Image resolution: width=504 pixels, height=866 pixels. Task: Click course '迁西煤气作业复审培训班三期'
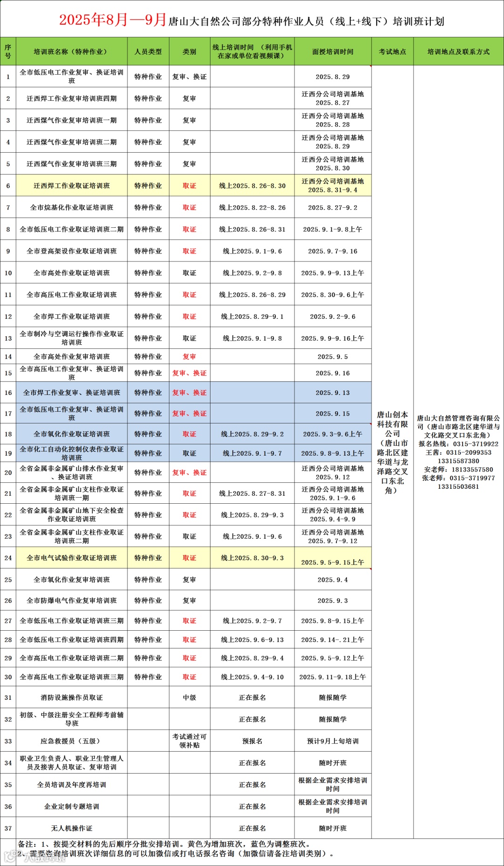71,164
